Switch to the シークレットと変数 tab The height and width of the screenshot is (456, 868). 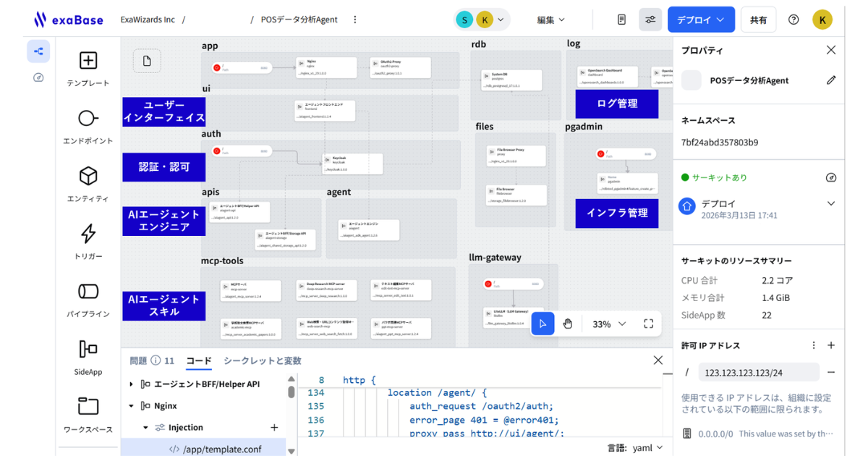click(x=262, y=360)
